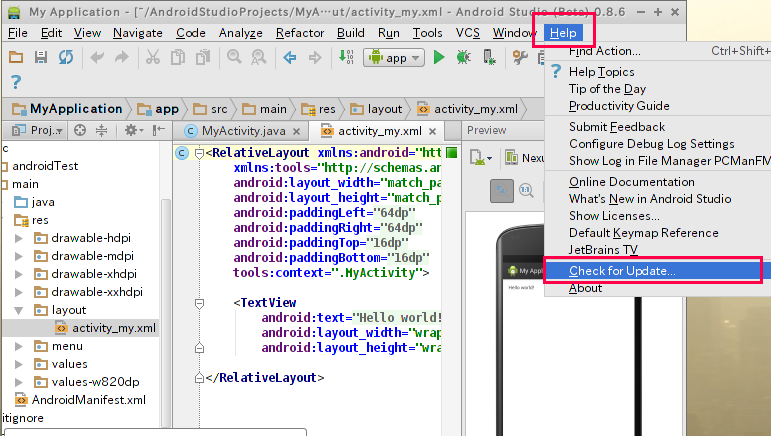Screen dimensions: 771x436
Task: Click the green inspection status square in editor
Action: coord(451,153)
